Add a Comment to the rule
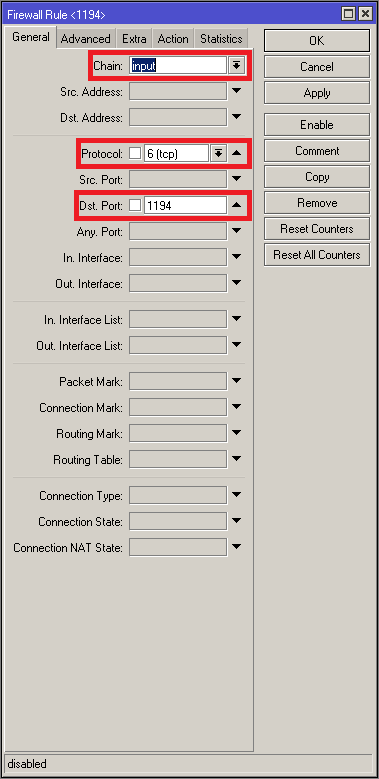This screenshot has height=779, width=379. pyautogui.click(x=317, y=151)
